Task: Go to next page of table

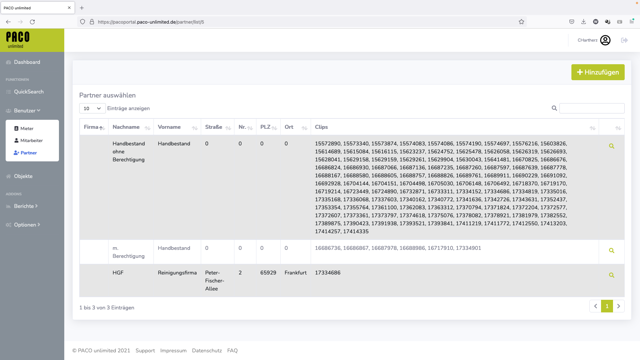Action: coord(618,306)
